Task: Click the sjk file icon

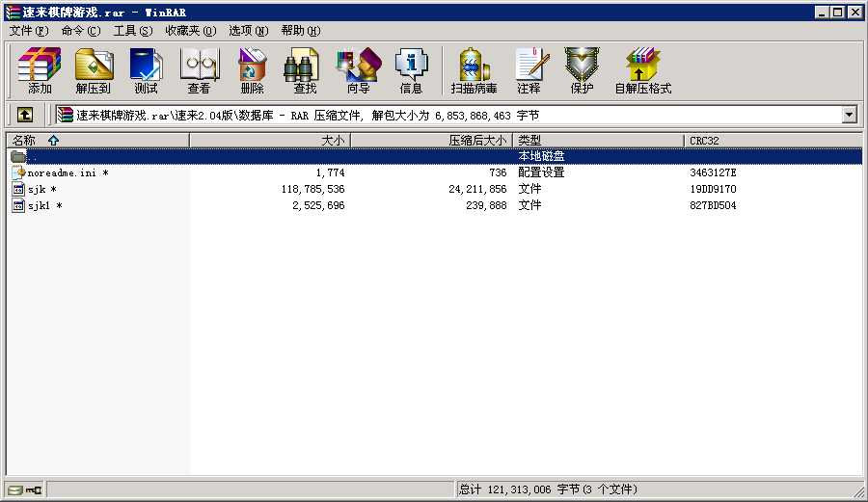Action: pos(18,189)
